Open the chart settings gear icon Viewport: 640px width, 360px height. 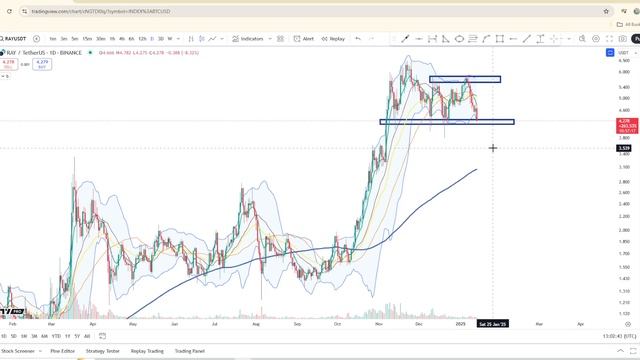596,39
